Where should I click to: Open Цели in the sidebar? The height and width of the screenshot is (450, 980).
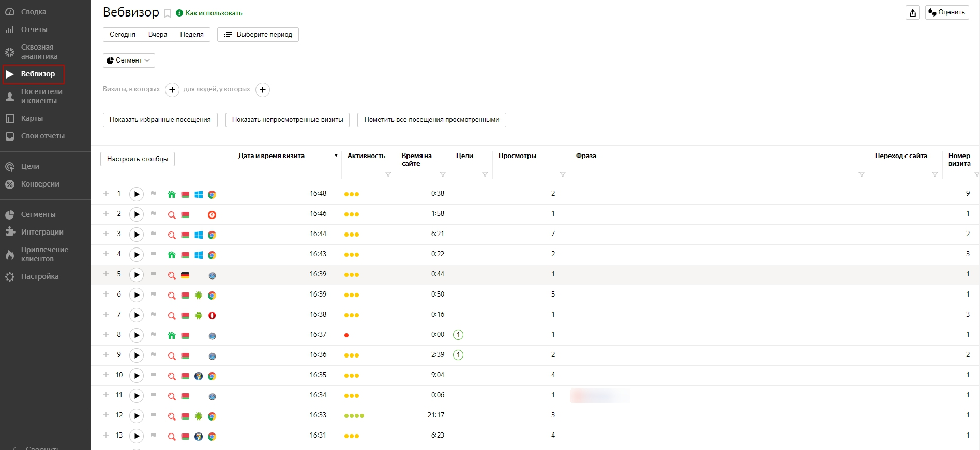tap(30, 166)
